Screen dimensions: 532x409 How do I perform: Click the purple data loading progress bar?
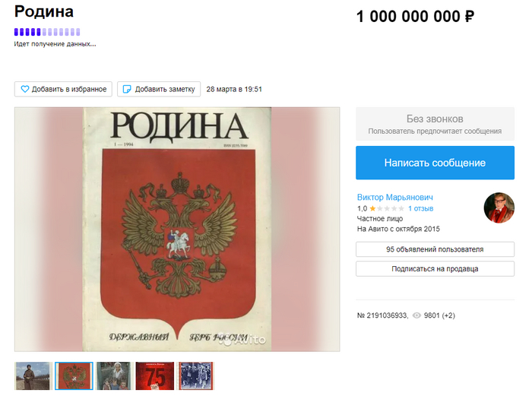point(47,32)
